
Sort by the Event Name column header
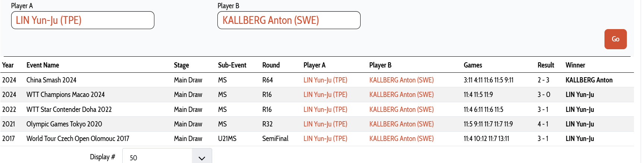click(x=43, y=65)
